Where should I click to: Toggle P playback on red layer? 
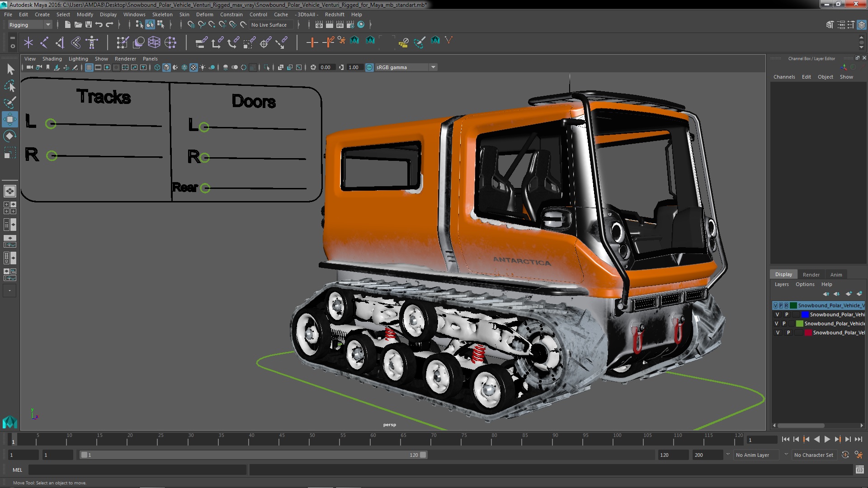click(x=788, y=333)
